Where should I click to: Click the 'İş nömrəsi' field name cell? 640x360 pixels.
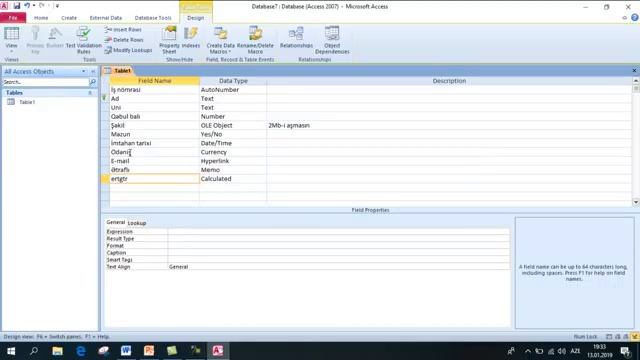(154, 90)
